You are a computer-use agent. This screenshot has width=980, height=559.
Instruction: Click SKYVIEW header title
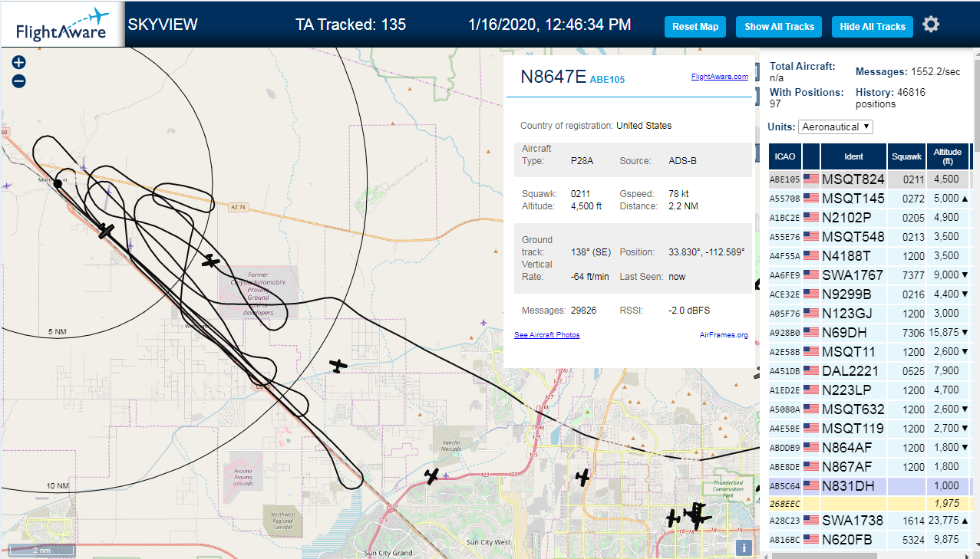(x=163, y=25)
